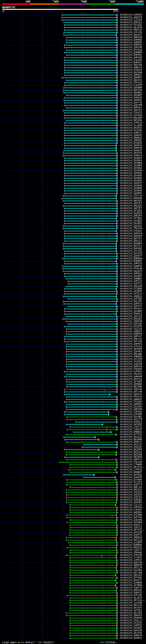Click the cyan alignment bar for Q76KV5
146x644 pixels.
pos(90,15)
